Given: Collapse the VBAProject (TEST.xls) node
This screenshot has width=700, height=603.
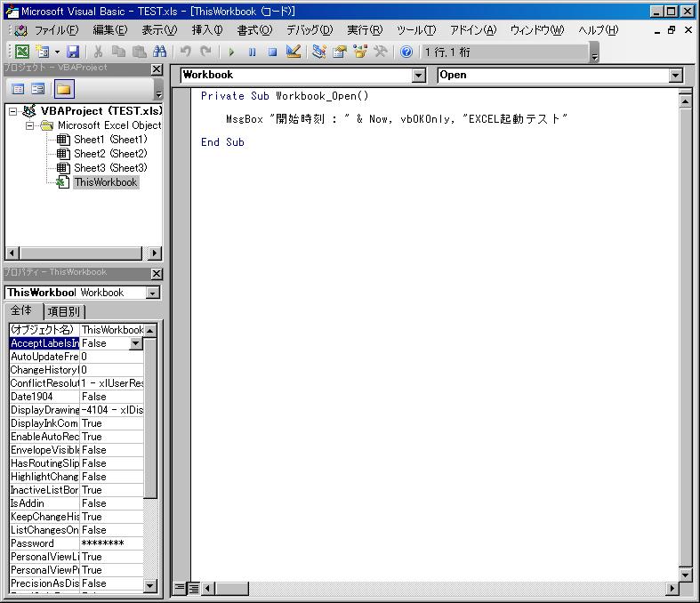Looking at the screenshot, I should coord(13,111).
